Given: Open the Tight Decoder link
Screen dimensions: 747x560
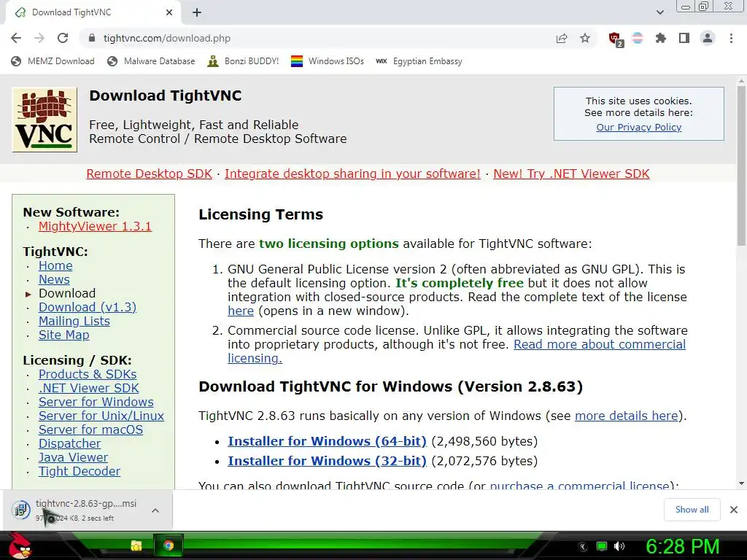Looking at the screenshot, I should (x=80, y=471).
